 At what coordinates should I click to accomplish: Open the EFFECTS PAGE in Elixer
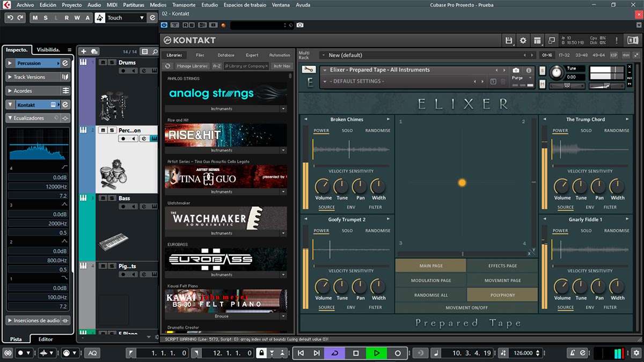click(x=502, y=265)
